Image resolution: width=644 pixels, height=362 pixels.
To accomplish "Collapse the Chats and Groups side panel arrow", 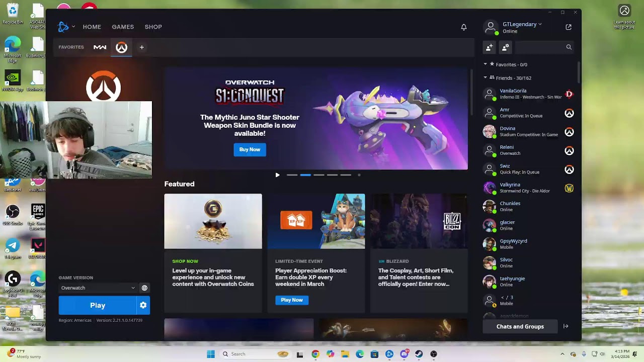I will click(x=566, y=326).
